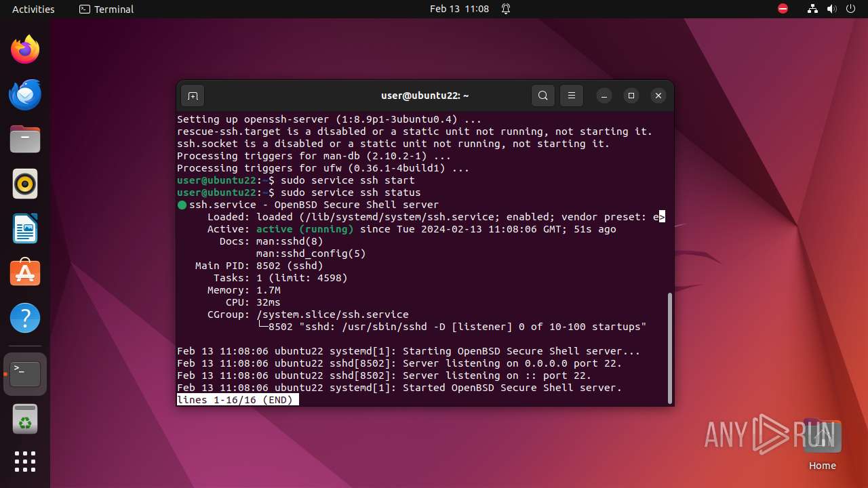
Task: Open Firefox from the dock
Action: 25,49
